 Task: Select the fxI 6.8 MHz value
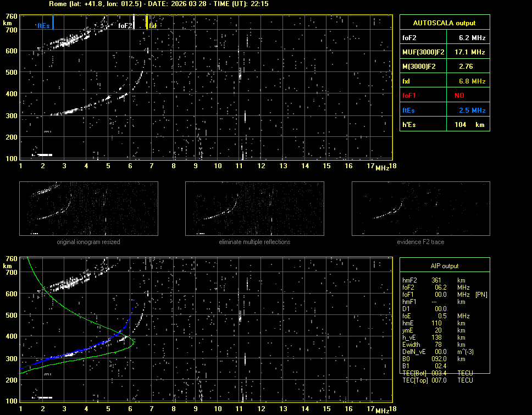(x=472, y=81)
